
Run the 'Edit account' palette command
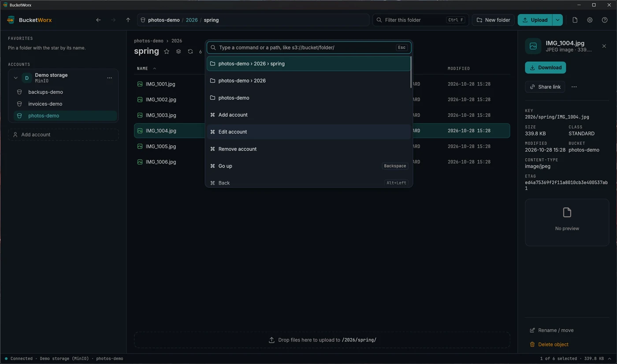click(x=308, y=132)
